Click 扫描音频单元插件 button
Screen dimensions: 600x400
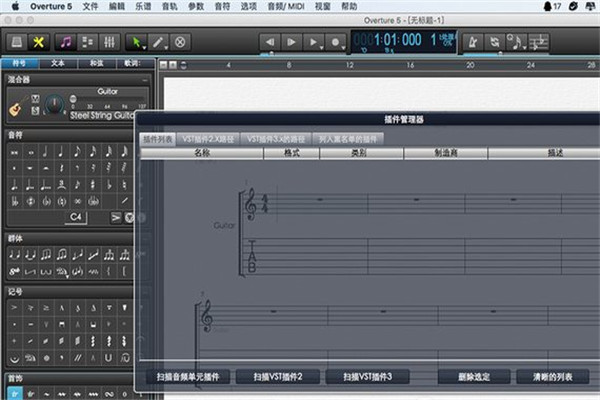click(x=188, y=377)
